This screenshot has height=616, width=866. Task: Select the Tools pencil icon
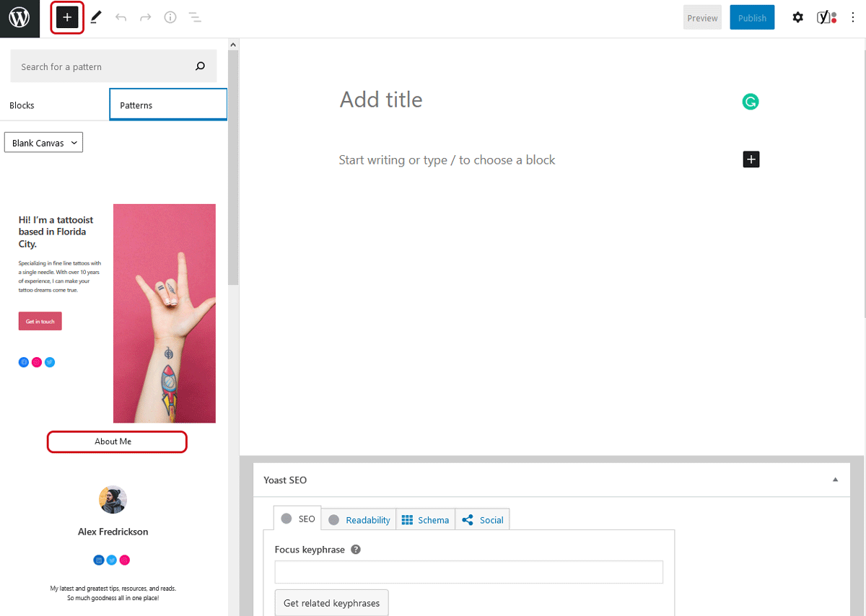96,18
